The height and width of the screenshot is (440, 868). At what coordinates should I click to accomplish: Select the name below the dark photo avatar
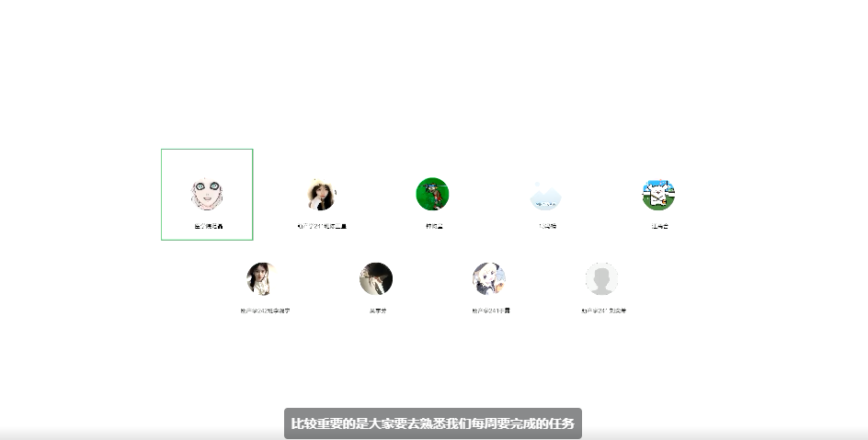point(377,311)
